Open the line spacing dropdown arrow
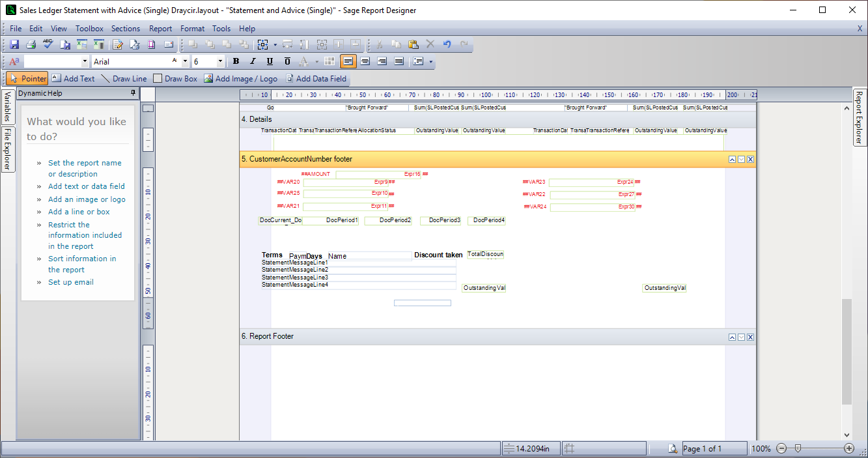This screenshot has width=868, height=458. pyautogui.click(x=431, y=61)
